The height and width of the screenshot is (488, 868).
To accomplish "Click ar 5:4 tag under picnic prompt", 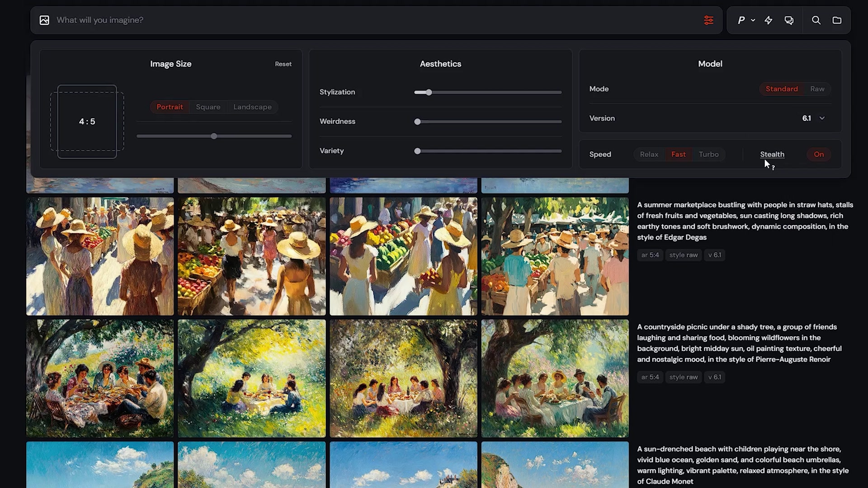I will [650, 377].
